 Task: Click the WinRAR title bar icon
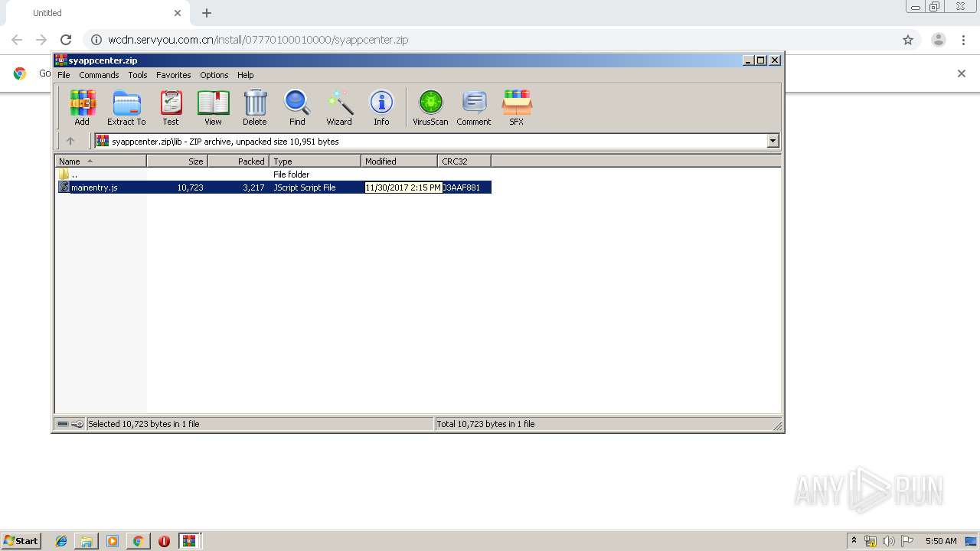click(60, 60)
